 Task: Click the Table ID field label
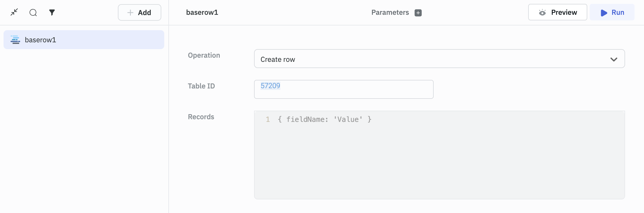pyautogui.click(x=201, y=86)
